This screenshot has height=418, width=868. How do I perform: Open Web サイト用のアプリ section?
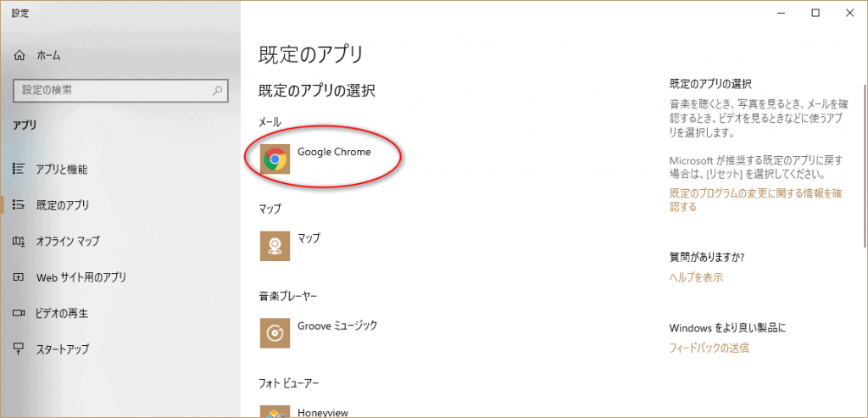(81, 277)
